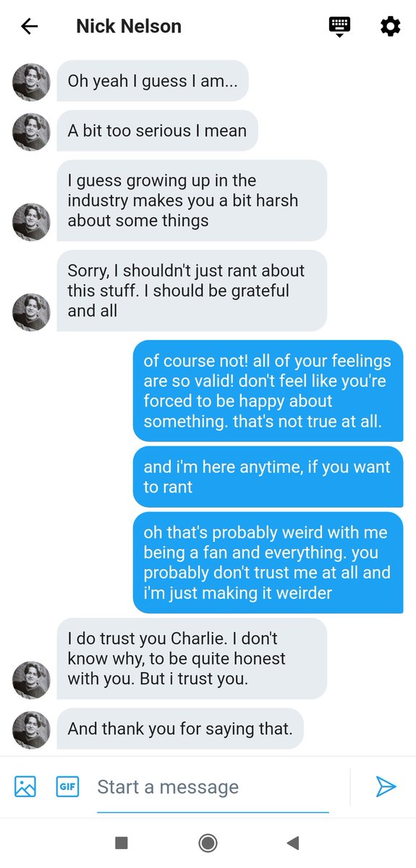The height and width of the screenshot is (868, 416).
Task: Select "of course not!" sent message bubble
Action: coord(268,391)
